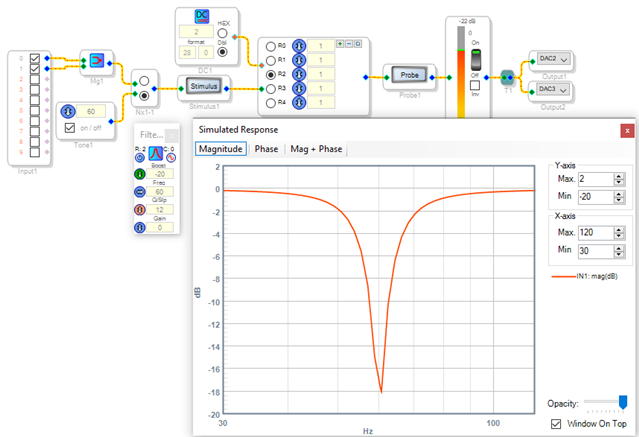This screenshot has width=639, height=437.
Task: Click the DC1 format field showing 28
Action: tap(187, 52)
